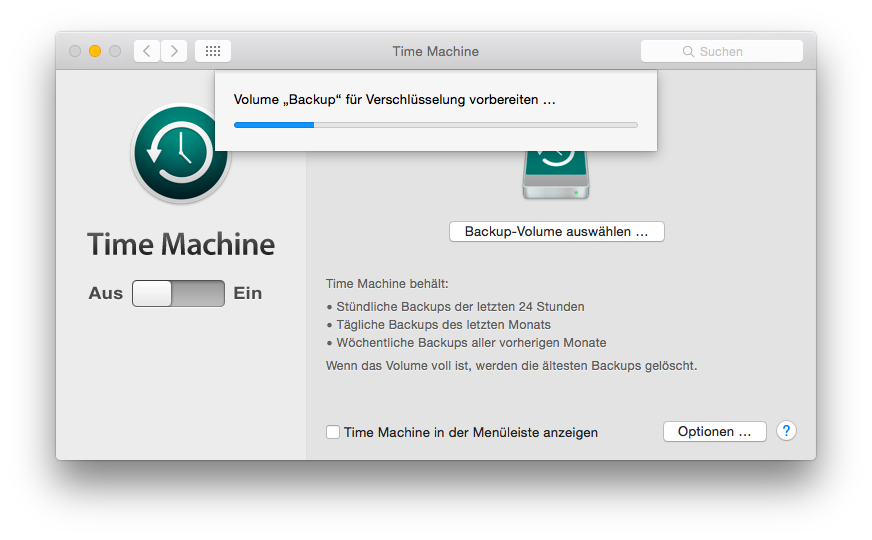The image size is (872, 540).
Task: Open help with the question mark button
Action: pyautogui.click(x=786, y=431)
